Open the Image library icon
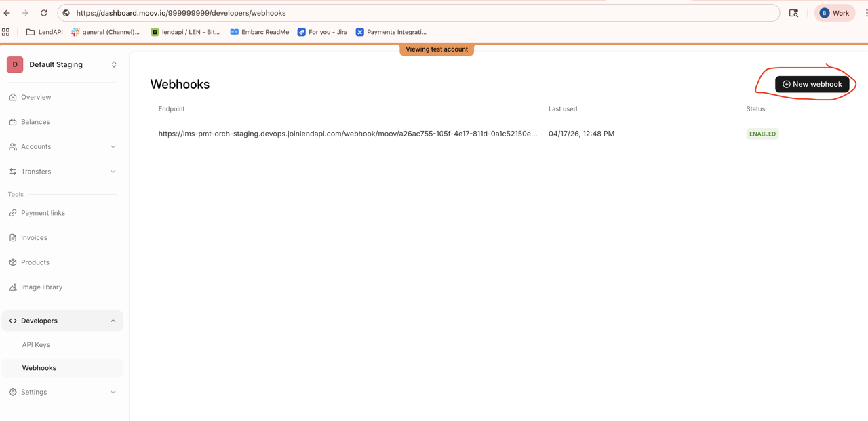 [x=13, y=287]
